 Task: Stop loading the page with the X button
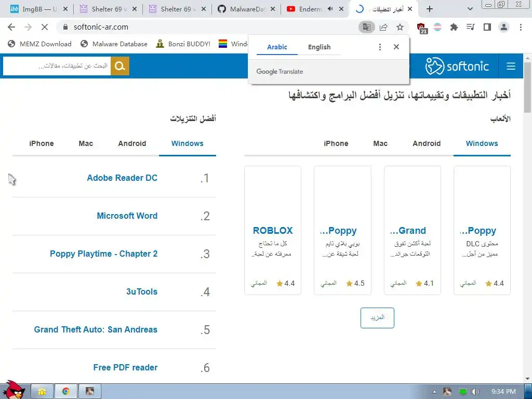[45, 27]
